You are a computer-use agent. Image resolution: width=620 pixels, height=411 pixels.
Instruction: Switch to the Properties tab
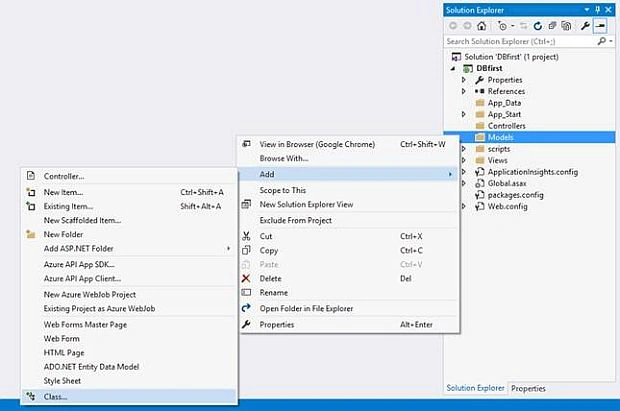point(528,388)
